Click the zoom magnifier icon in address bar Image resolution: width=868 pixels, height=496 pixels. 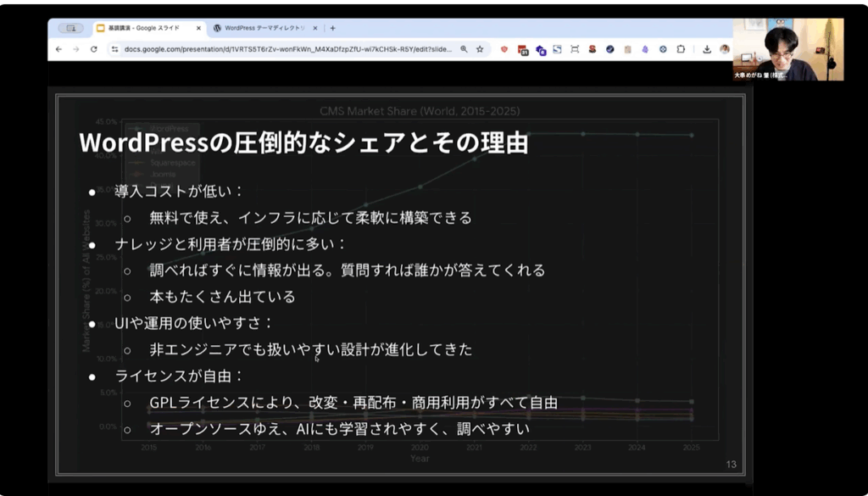point(464,49)
